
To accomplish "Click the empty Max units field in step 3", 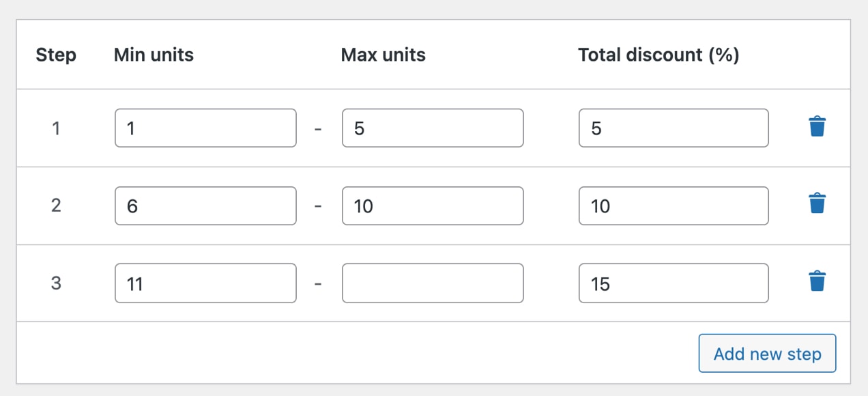I will (x=433, y=283).
